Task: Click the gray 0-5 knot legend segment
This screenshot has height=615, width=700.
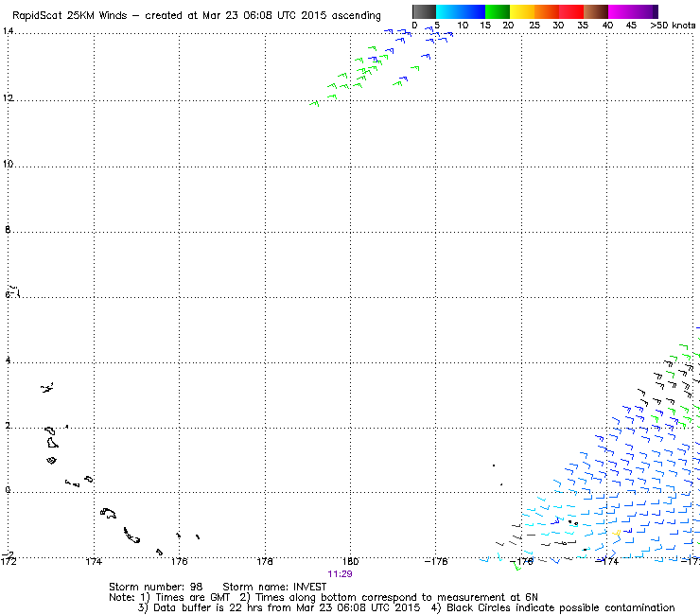Action: (424, 11)
